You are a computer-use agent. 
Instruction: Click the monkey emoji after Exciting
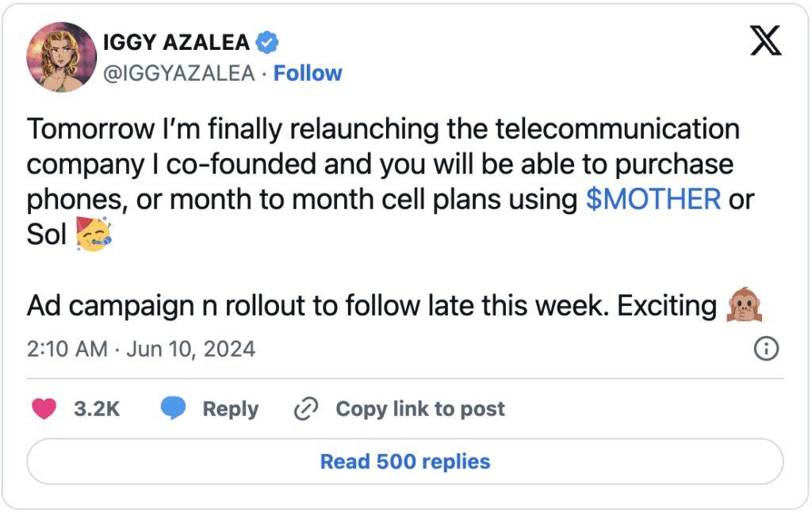[x=744, y=304]
